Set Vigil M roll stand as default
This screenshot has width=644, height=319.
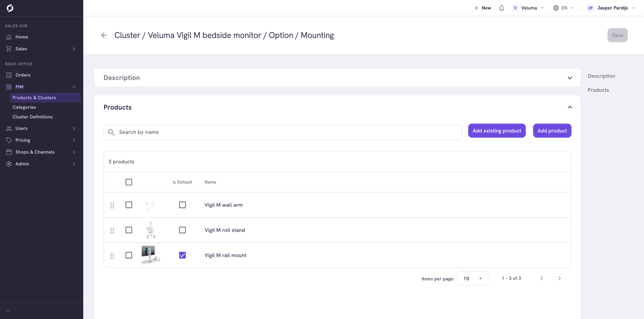(182, 230)
